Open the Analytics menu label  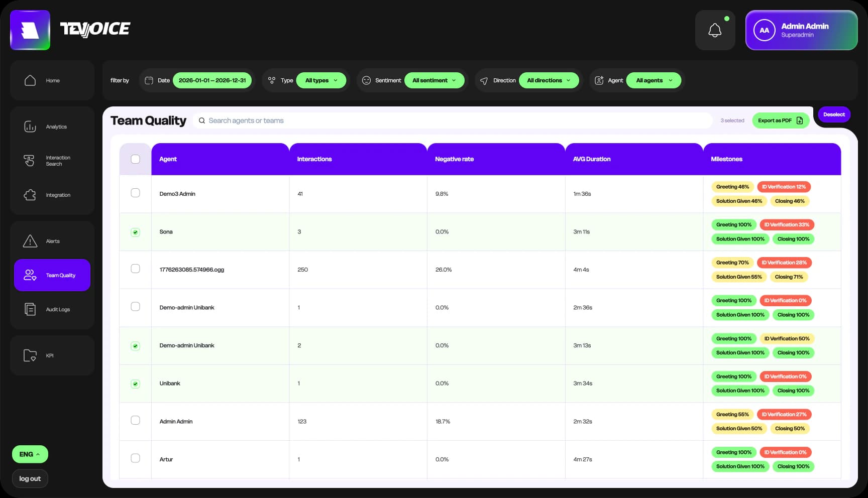(x=56, y=127)
